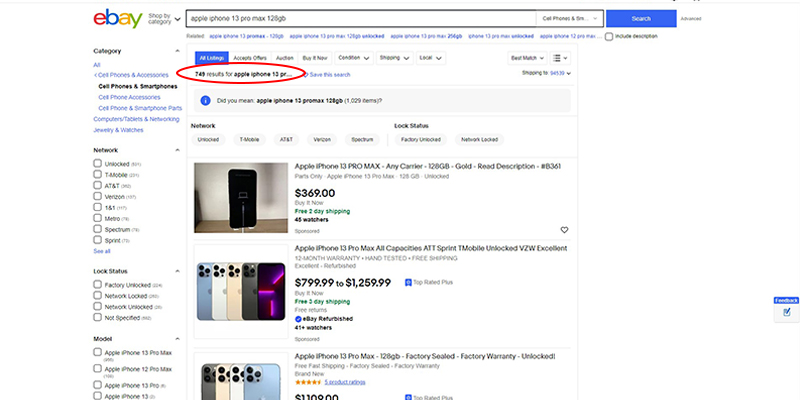Select the AT&T network chip
This screenshot has width=800, height=400.
click(x=286, y=139)
